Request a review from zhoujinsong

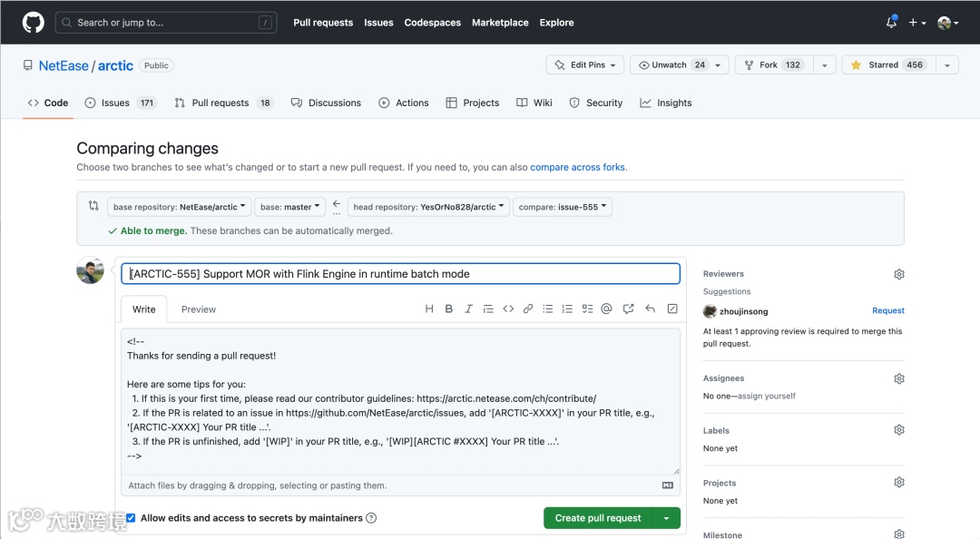887,311
